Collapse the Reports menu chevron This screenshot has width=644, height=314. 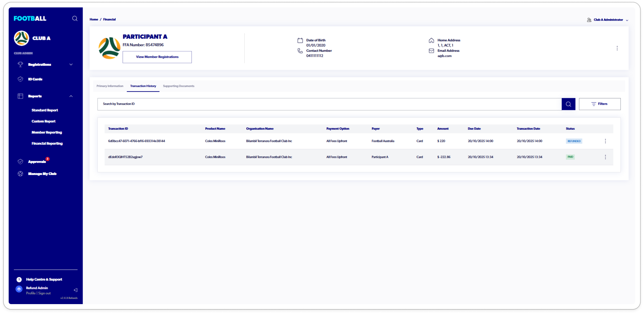coord(71,96)
